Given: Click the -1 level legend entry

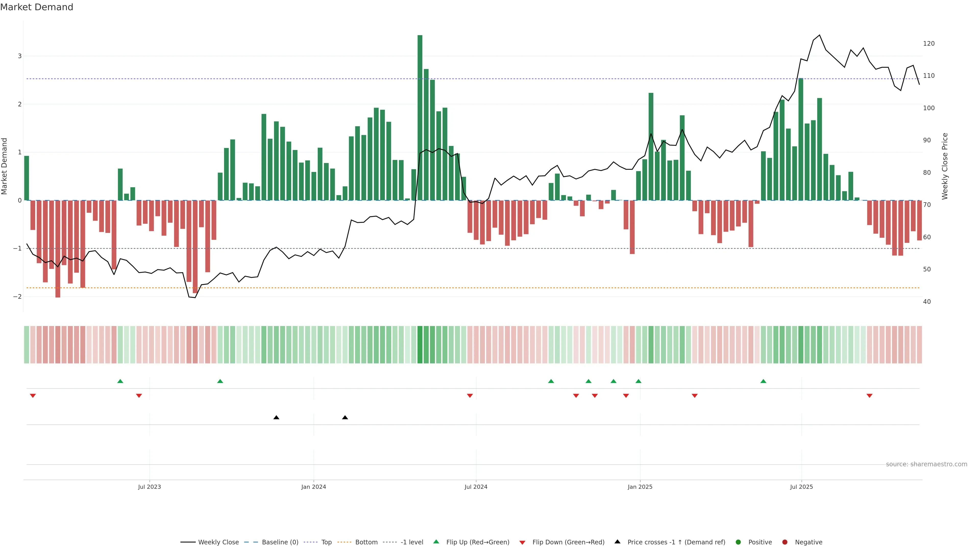Looking at the screenshot, I should point(412,542).
